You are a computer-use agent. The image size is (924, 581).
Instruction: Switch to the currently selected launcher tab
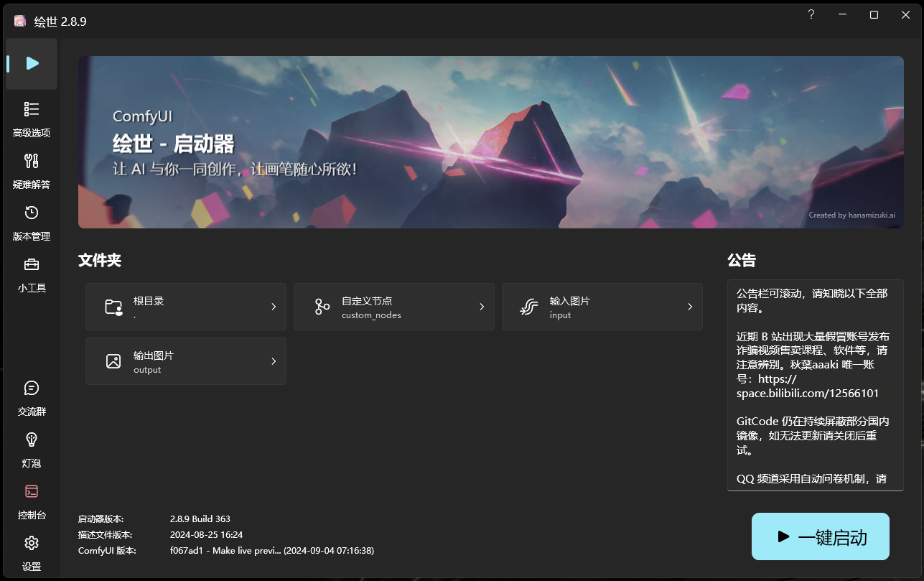pos(31,63)
